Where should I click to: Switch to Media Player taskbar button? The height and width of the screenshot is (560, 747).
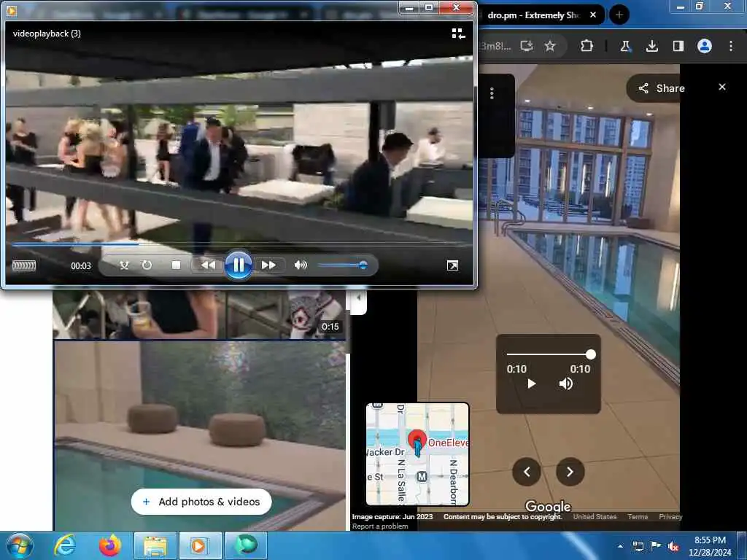(x=200, y=545)
